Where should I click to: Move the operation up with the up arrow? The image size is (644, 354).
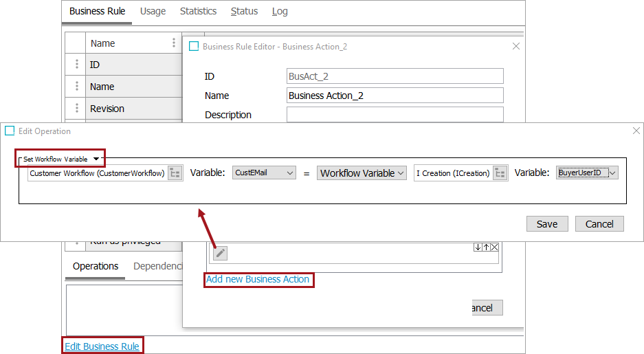click(x=486, y=247)
